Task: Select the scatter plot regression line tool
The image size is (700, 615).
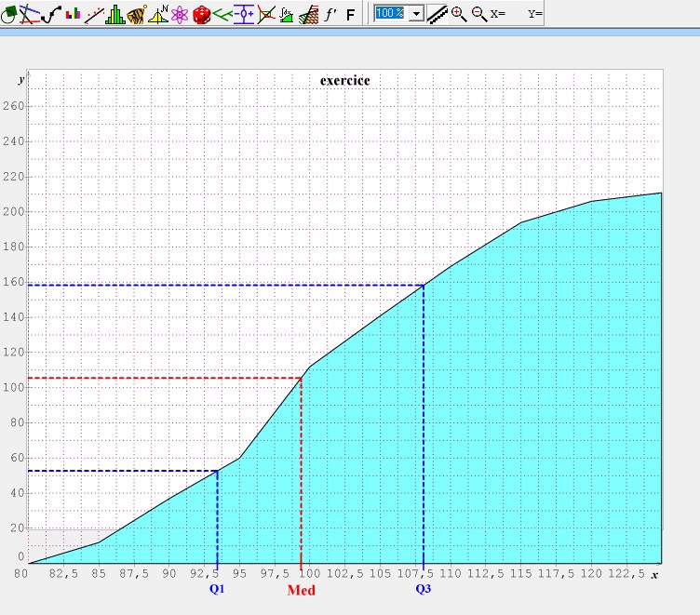Action: point(94,15)
